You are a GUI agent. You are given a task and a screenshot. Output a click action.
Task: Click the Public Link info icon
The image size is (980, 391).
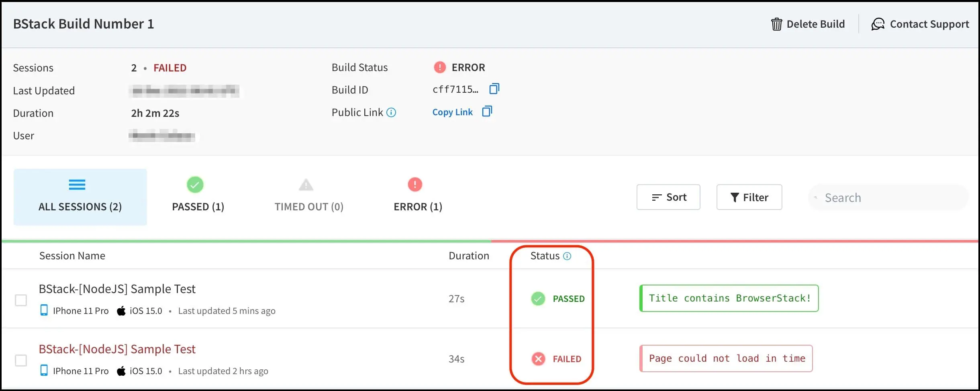[391, 112]
